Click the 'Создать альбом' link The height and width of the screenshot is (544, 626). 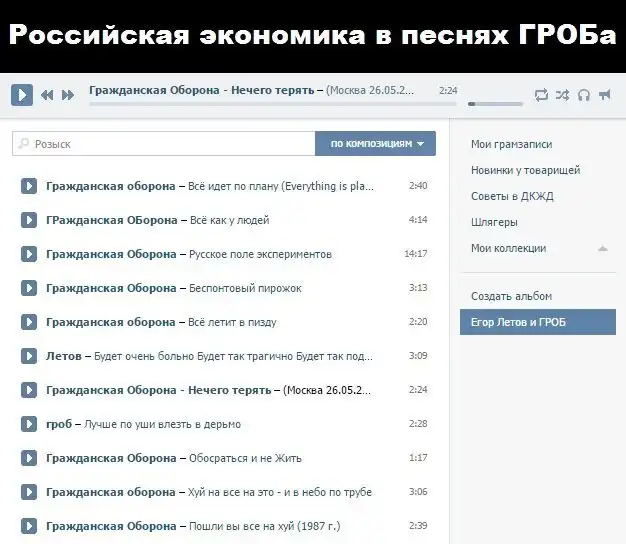[511, 296]
